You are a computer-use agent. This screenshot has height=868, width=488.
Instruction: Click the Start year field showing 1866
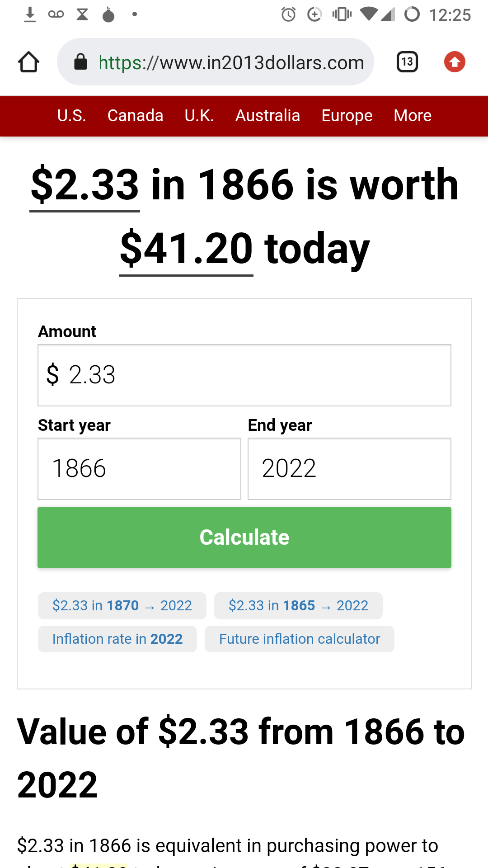(x=139, y=469)
